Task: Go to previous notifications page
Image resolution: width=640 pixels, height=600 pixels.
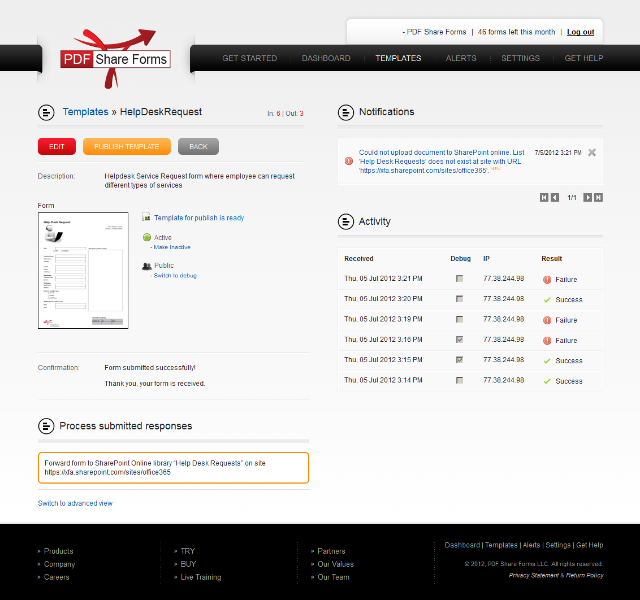Action: click(555, 198)
